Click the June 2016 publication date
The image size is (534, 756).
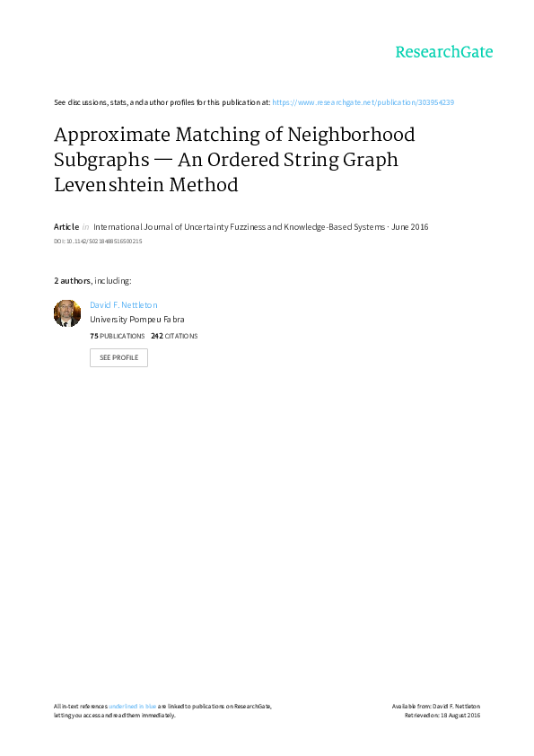[x=409, y=226]
